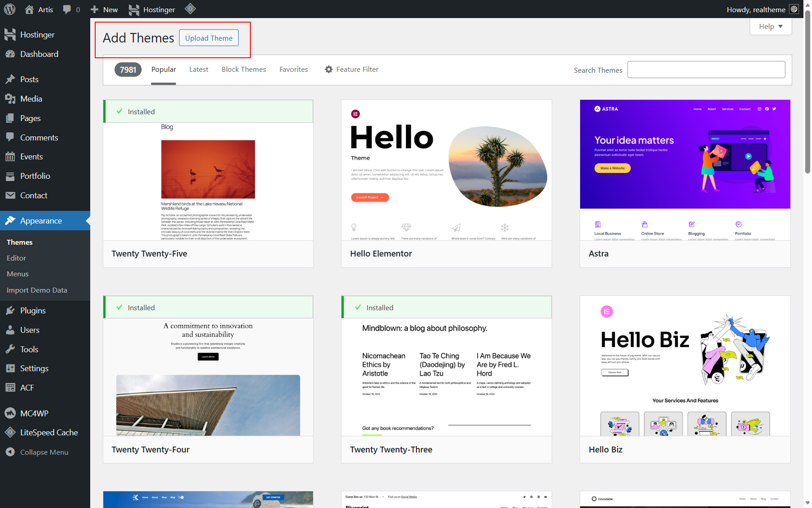Open the New content menu in the admin bar
This screenshot has width=812, height=508.
[104, 9]
